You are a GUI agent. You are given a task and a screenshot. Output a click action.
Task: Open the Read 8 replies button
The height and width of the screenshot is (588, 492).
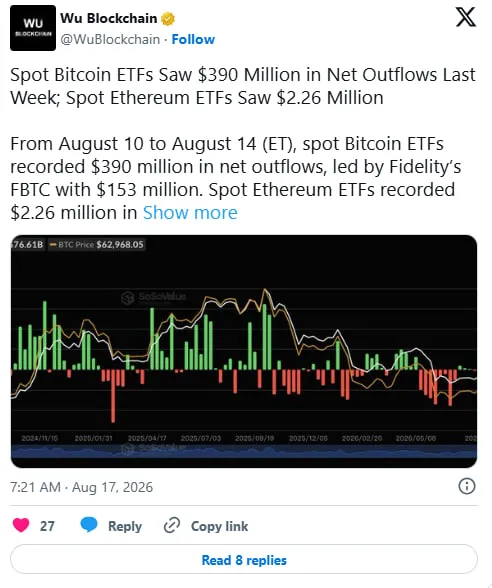pyautogui.click(x=244, y=560)
